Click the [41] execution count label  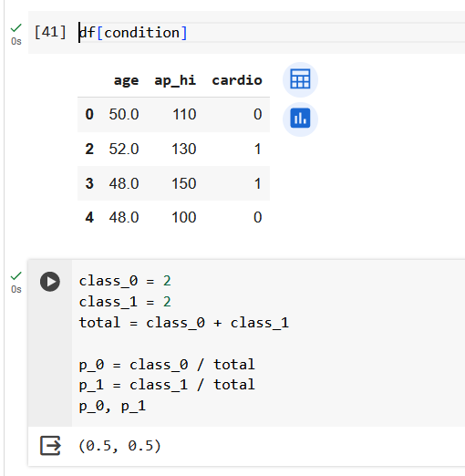click(50, 32)
